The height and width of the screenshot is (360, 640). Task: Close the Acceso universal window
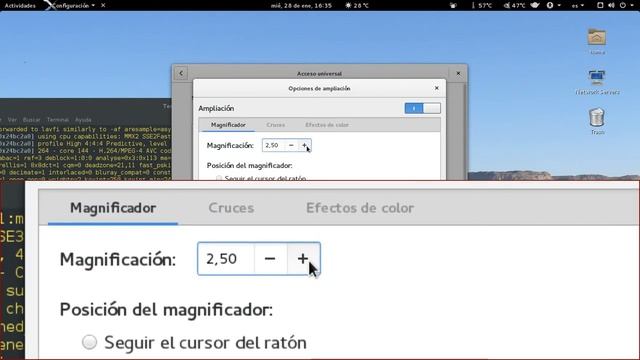point(458,73)
